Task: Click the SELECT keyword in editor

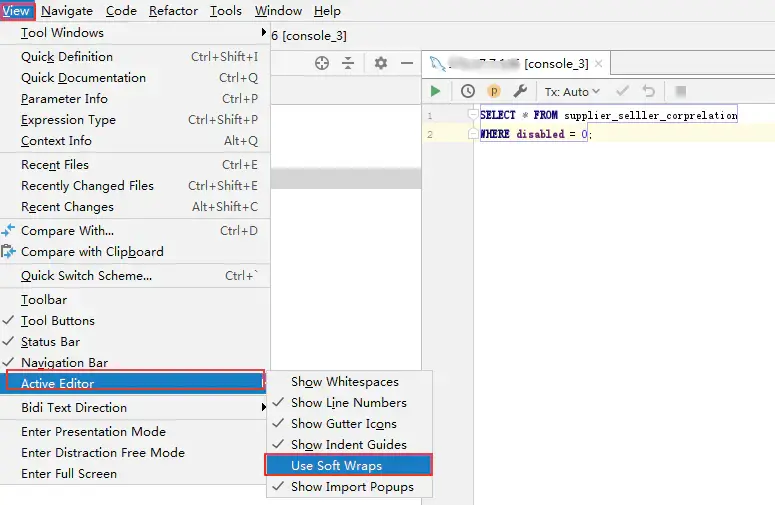Action: [x=498, y=115]
